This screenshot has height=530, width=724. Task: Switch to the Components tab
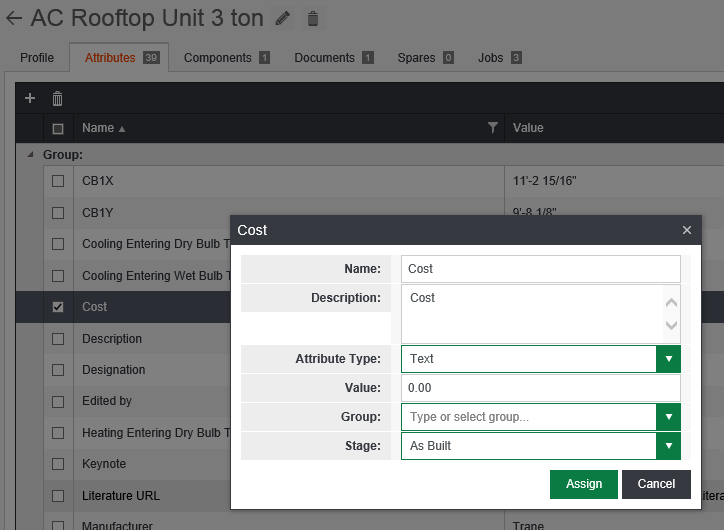226,58
